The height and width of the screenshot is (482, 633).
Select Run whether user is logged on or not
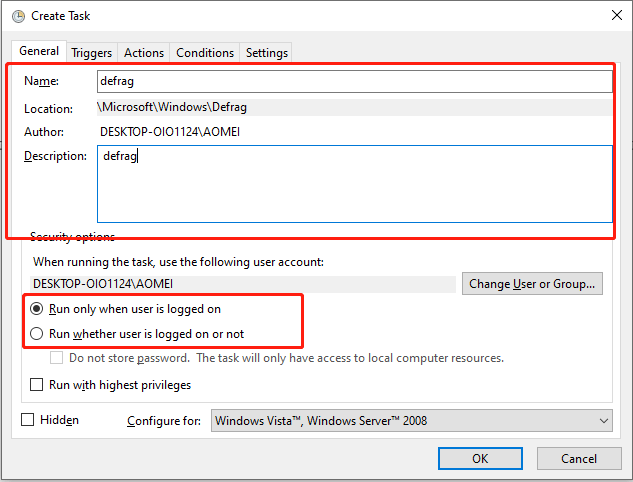coord(37,334)
